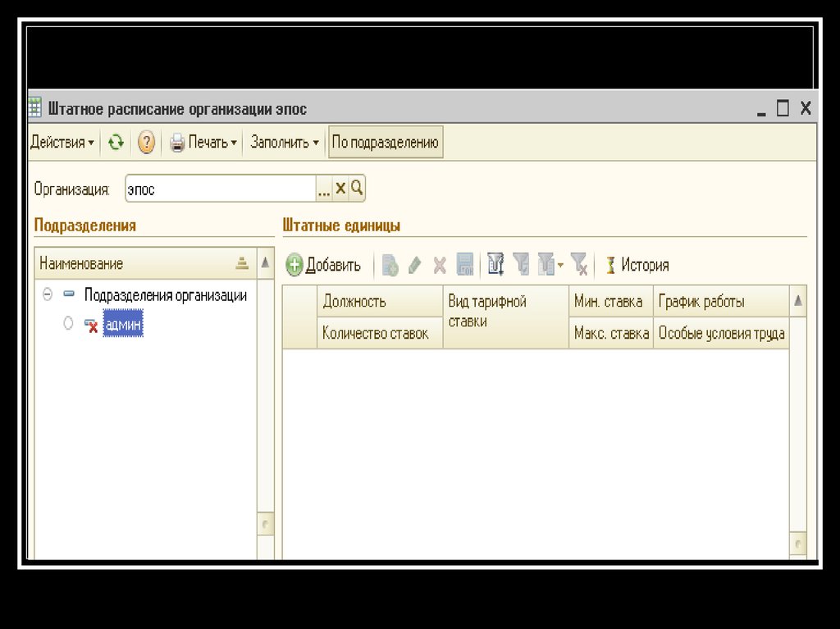Click the disable filter crossed funnel icon
This screenshot has height=629, width=840.
[x=579, y=264]
